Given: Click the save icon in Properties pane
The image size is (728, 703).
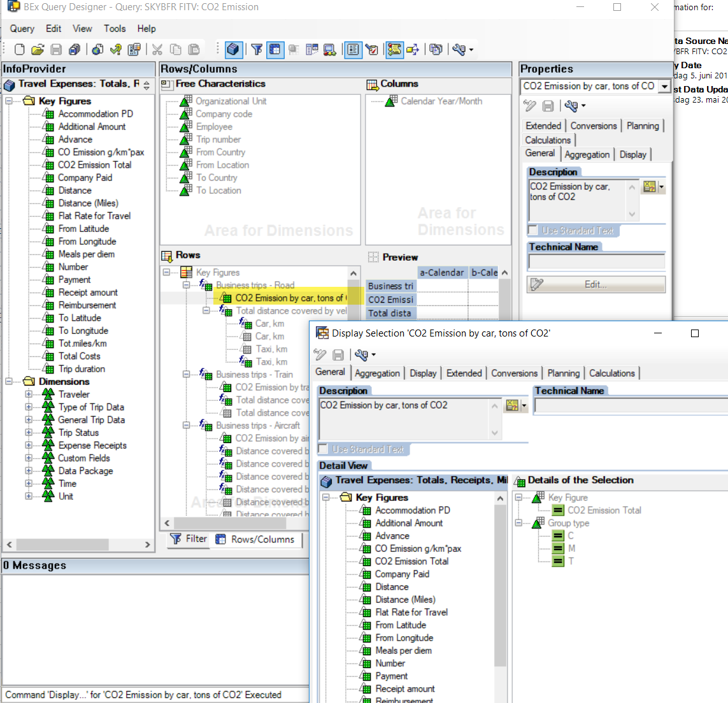Looking at the screenshot, I should (x=548, y=106).
